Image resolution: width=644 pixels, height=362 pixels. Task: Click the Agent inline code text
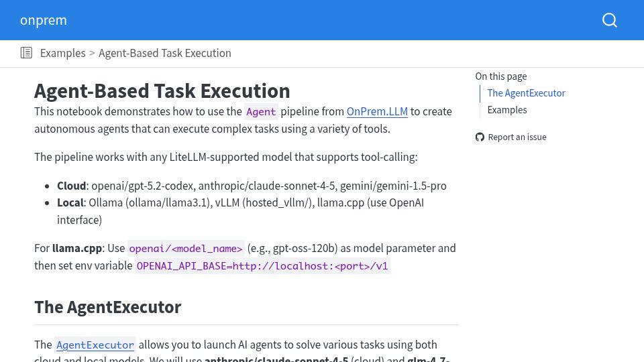[261, 112]
